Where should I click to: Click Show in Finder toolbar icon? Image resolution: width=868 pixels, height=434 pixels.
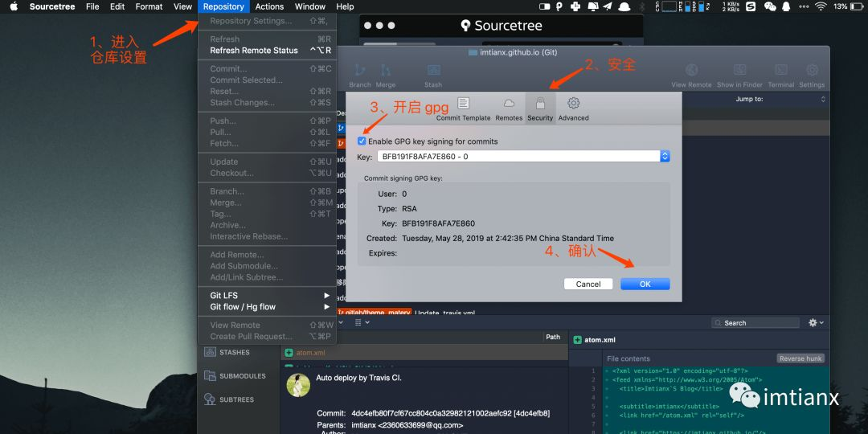tap(740, 70)
